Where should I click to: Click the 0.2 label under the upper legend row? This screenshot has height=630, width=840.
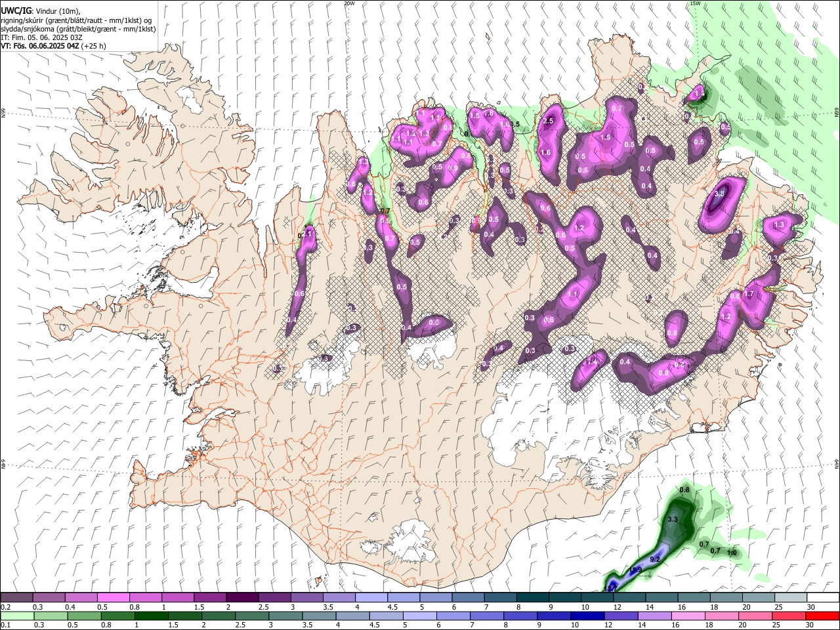pos(6,607)
